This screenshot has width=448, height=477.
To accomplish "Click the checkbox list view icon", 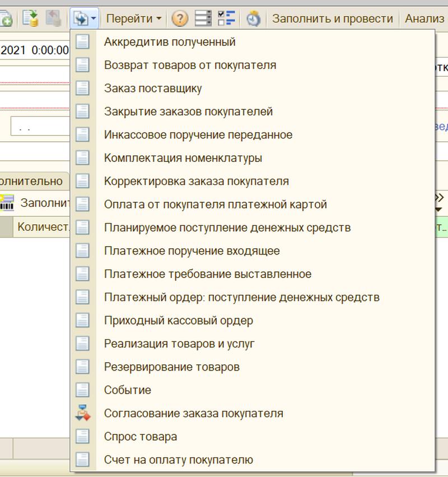I will tap(227, 18).
